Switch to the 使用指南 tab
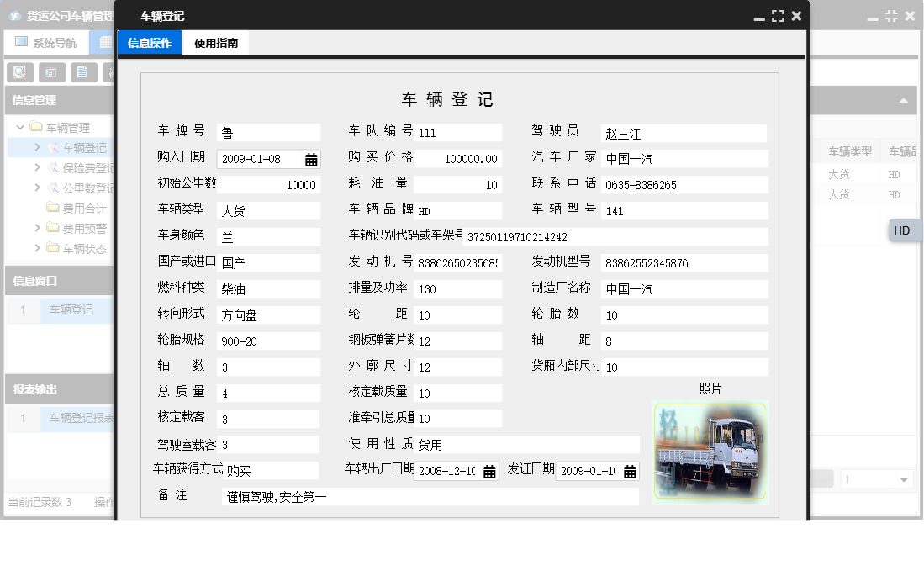The width and height of the screenshot is (924, 576). tap(216, 43)
